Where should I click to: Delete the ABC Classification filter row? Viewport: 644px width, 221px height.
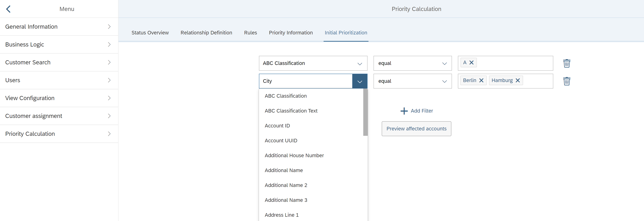coord(567,63)
